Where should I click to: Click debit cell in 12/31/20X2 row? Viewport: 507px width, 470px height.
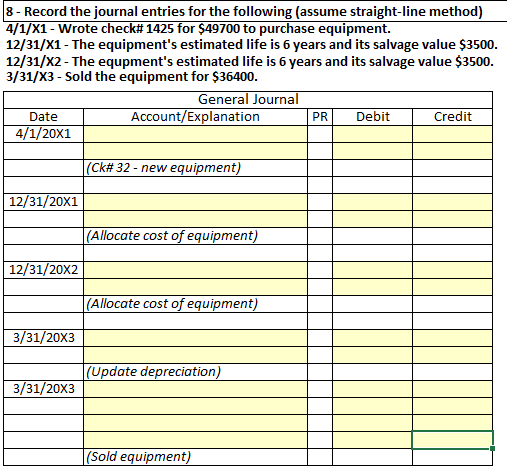click(x=372, y=270)
